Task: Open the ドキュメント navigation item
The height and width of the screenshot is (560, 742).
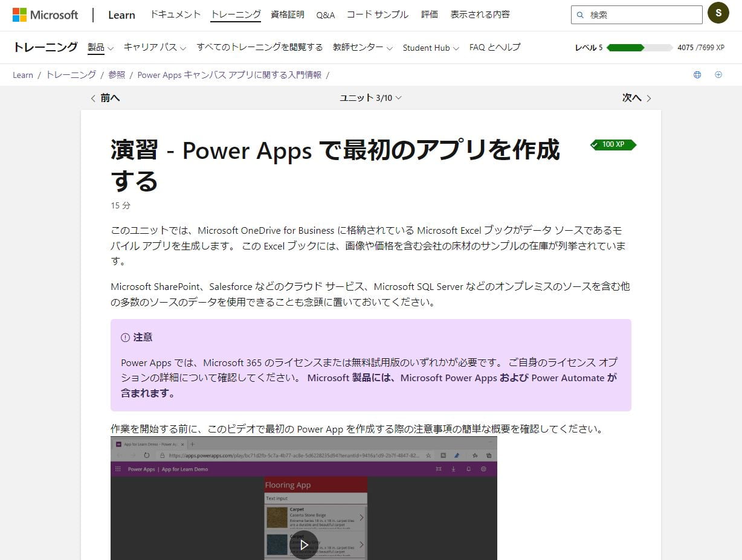Action: pyautogui.click(x=175, y=14)
